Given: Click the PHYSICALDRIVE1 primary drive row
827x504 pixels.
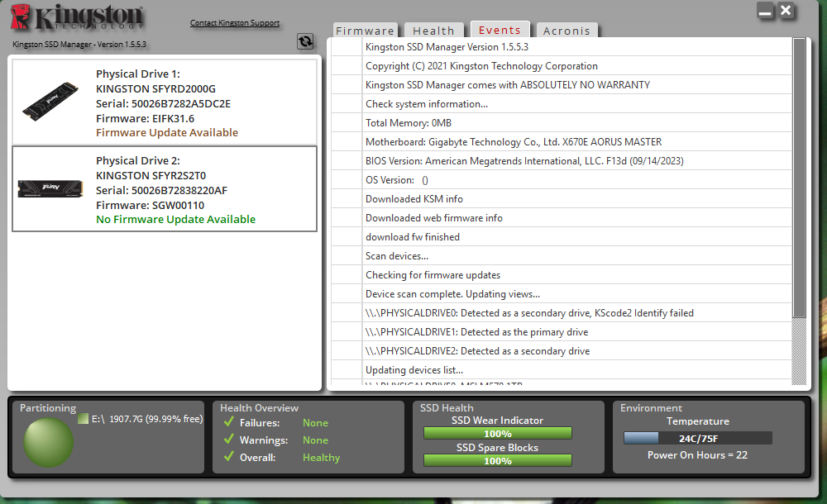Looking at the screenshot, I should click(x=562, y=331).
